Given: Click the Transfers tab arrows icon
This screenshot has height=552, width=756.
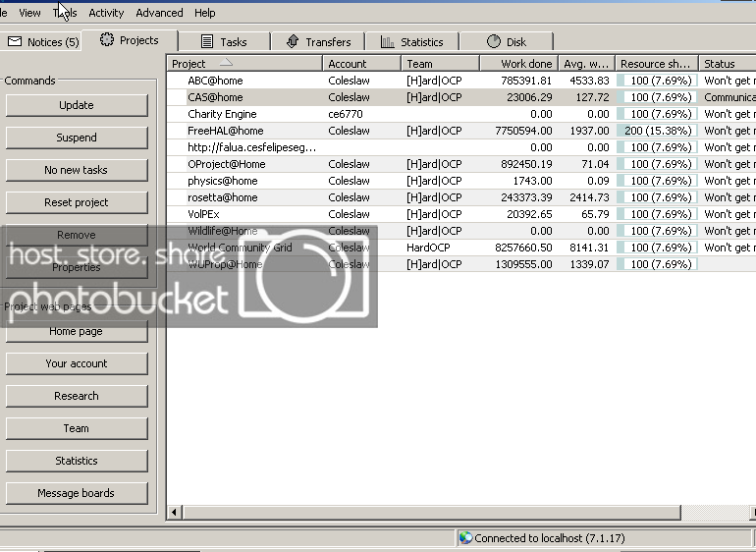Looking at the screenshot, I should (x=292, y=42).
